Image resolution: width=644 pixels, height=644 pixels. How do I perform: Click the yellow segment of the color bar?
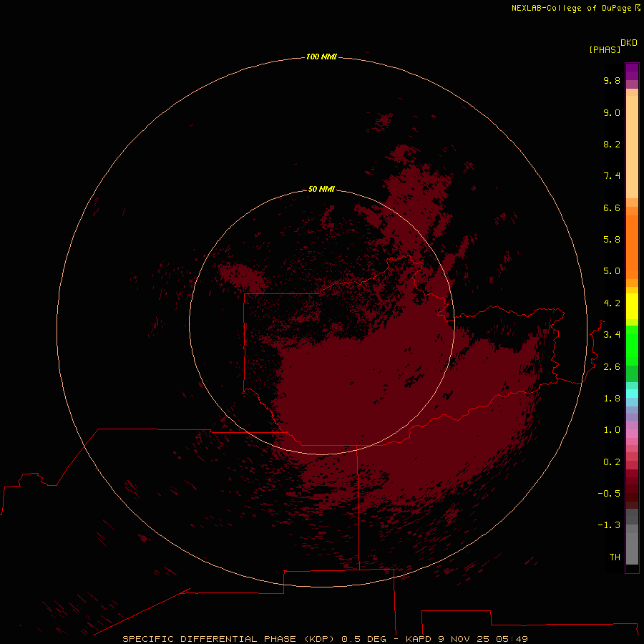click(632, 306)
